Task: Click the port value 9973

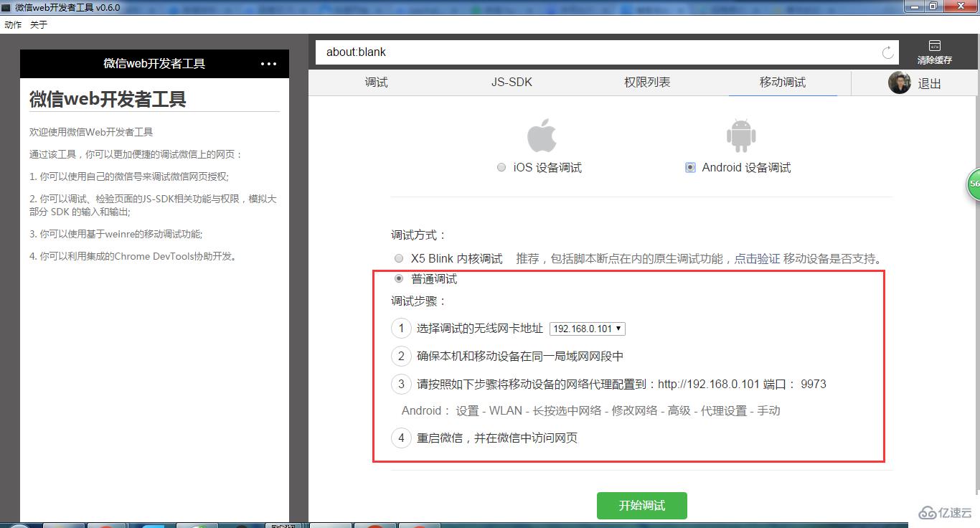Action: pos(814,384)
